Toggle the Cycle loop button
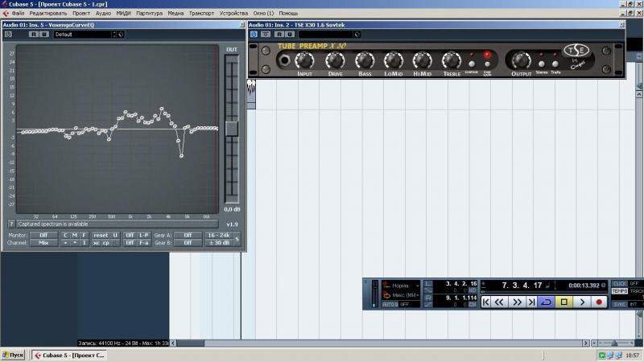Image resolution: width=644 pixels, height=362 pixels. tap(547, 302)
